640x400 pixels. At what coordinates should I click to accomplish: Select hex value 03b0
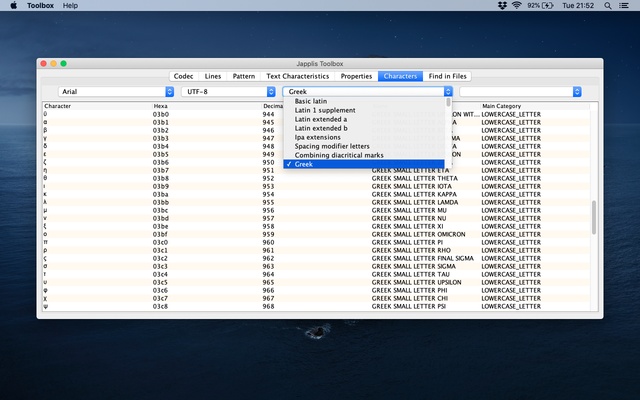click(x=161, y=114)
